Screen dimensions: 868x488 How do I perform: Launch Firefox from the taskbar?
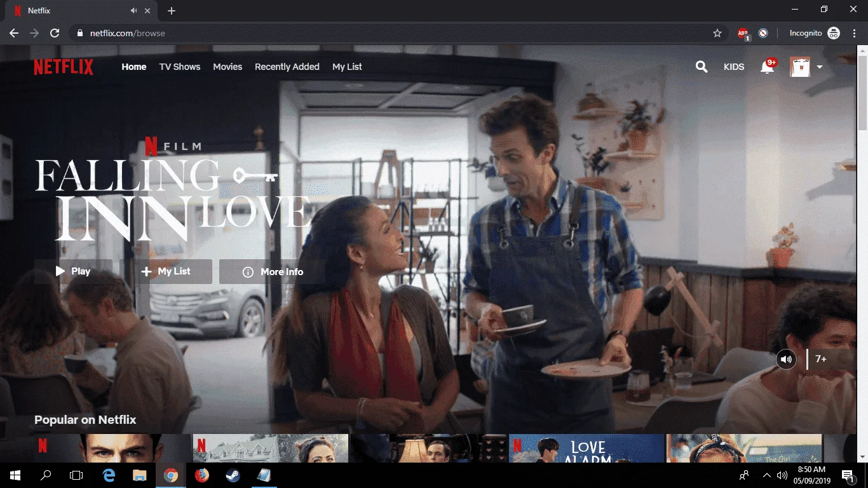click(201, 475)
